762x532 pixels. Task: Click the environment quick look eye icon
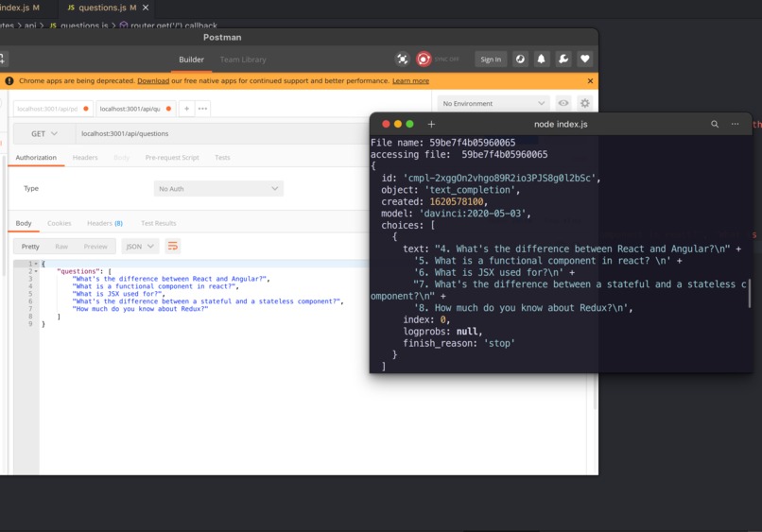pos(563,103)
